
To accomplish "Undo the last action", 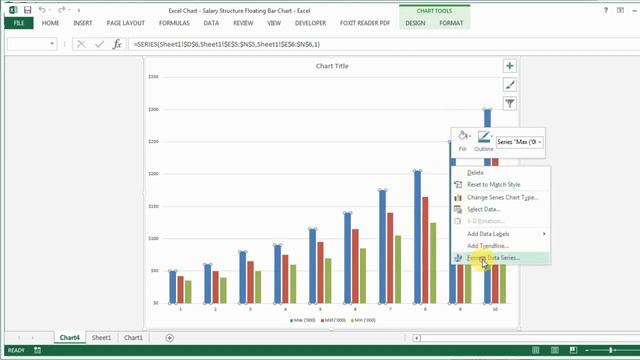I will (x=42, y=9).
